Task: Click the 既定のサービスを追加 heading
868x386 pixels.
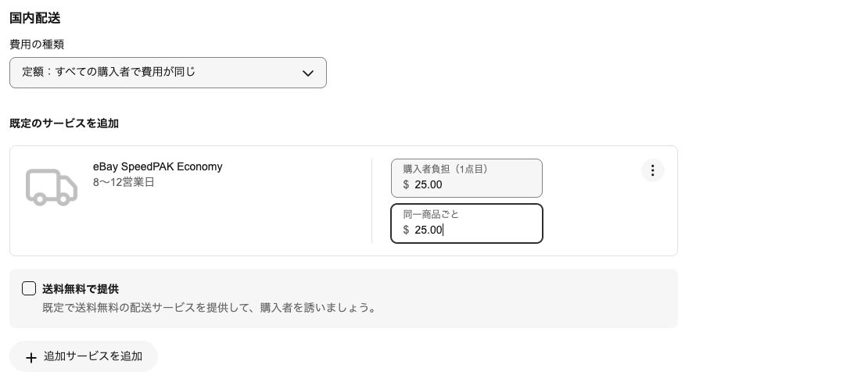Action: 64,123
